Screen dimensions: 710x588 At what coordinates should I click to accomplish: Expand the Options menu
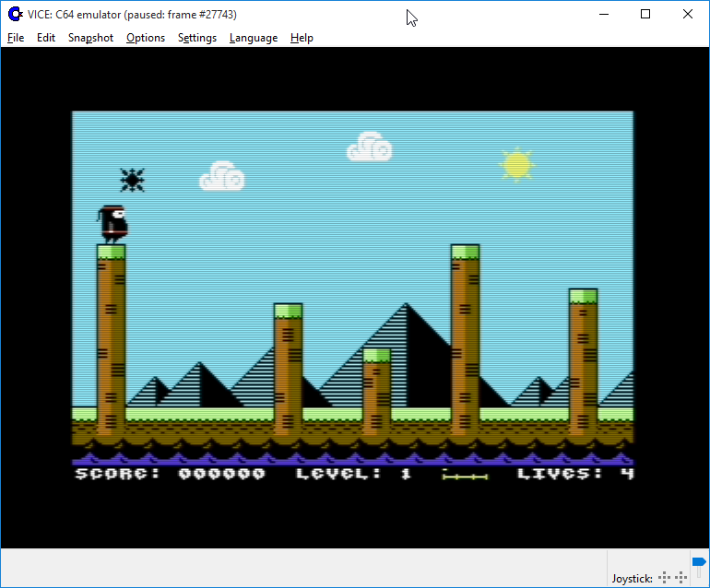146,38
